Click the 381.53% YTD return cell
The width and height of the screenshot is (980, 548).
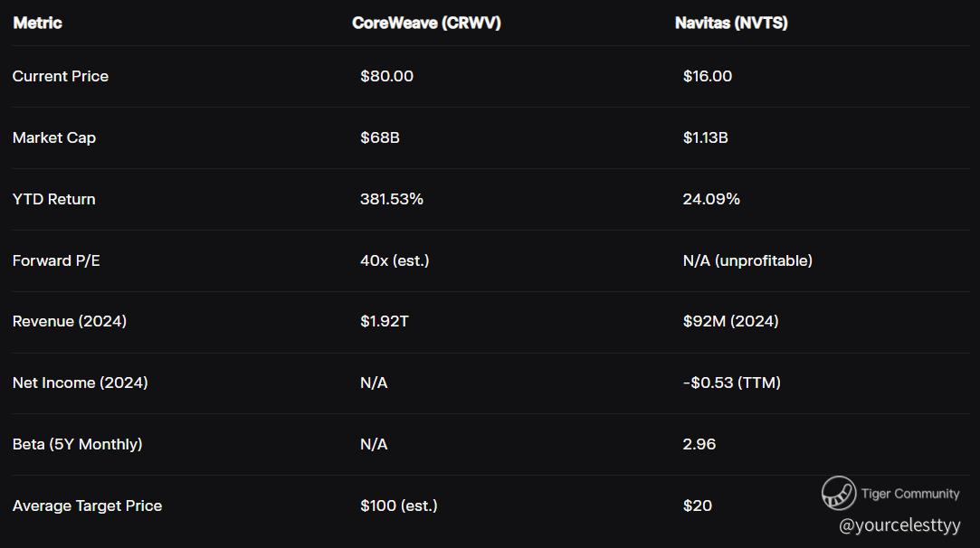click(x=392, y=199)
